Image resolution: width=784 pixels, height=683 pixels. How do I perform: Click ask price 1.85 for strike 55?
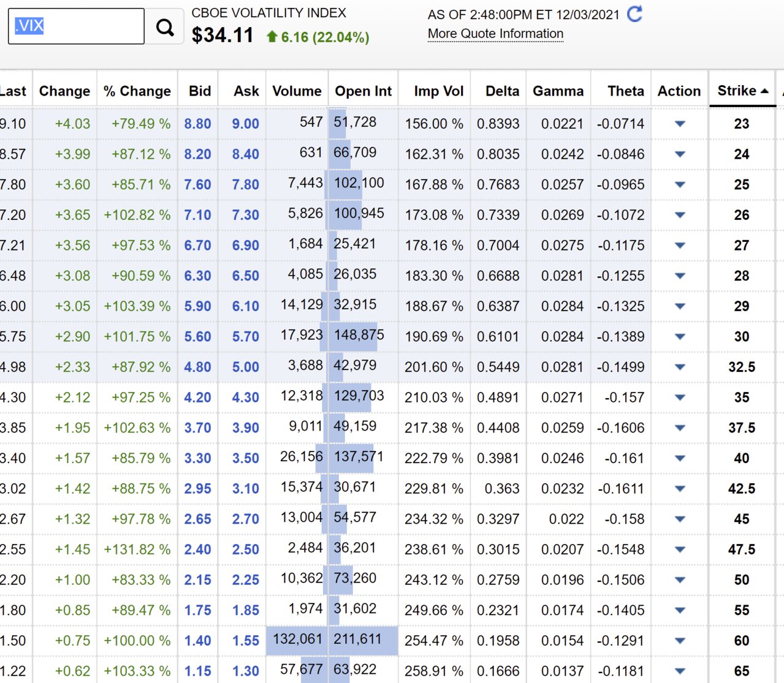(x=245, y=610)
